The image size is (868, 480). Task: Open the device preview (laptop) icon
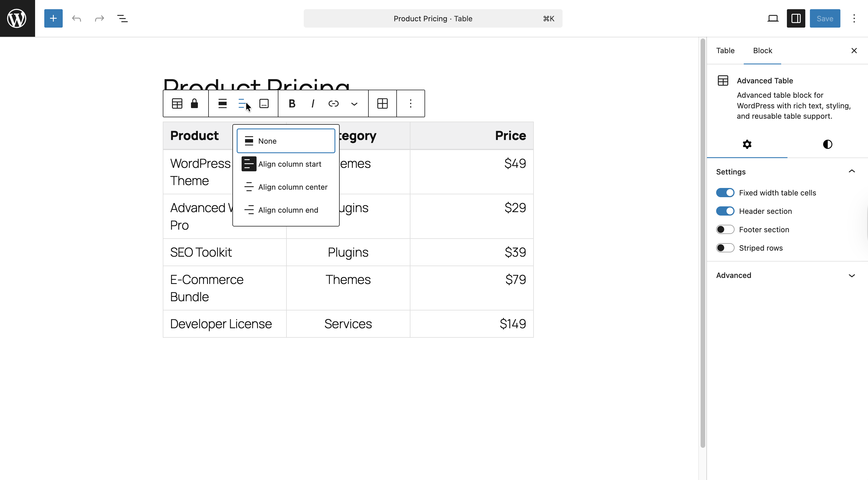pyautogui.click(x=773, y=18)
